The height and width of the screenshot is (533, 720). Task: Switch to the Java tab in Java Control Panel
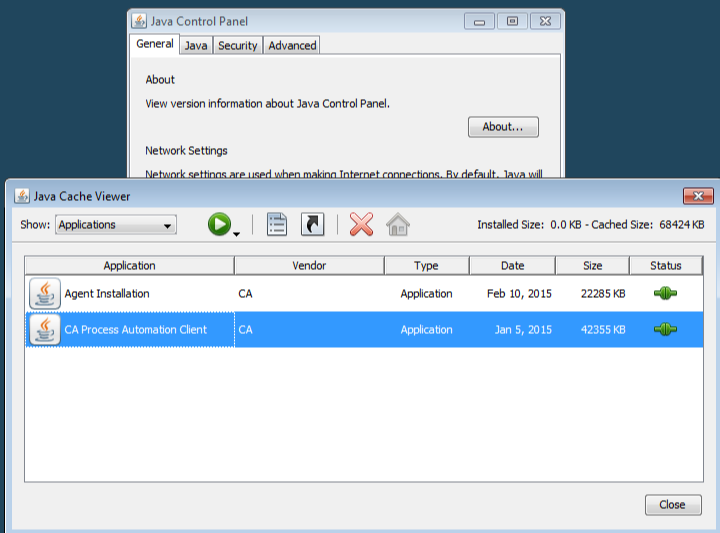[196, 45]
